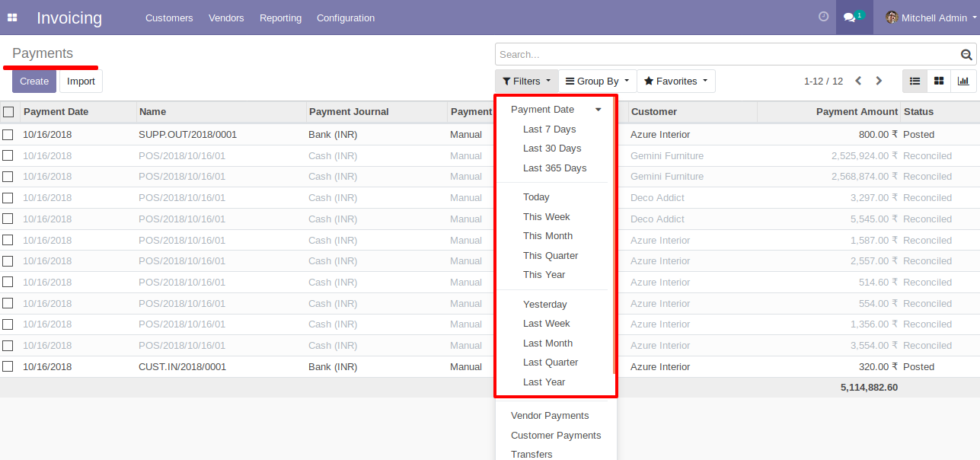Select checkbox for the 2,568,874.00 payment row

click(x=8, y=177)
